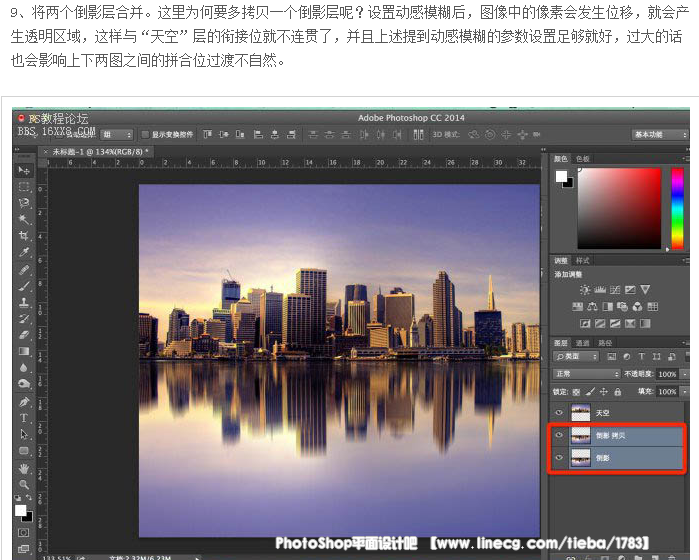Open the 基本功能 workspace dropdown
Image resolution: width=699 pixels, height=560 pixels.
tap(659, 134)
